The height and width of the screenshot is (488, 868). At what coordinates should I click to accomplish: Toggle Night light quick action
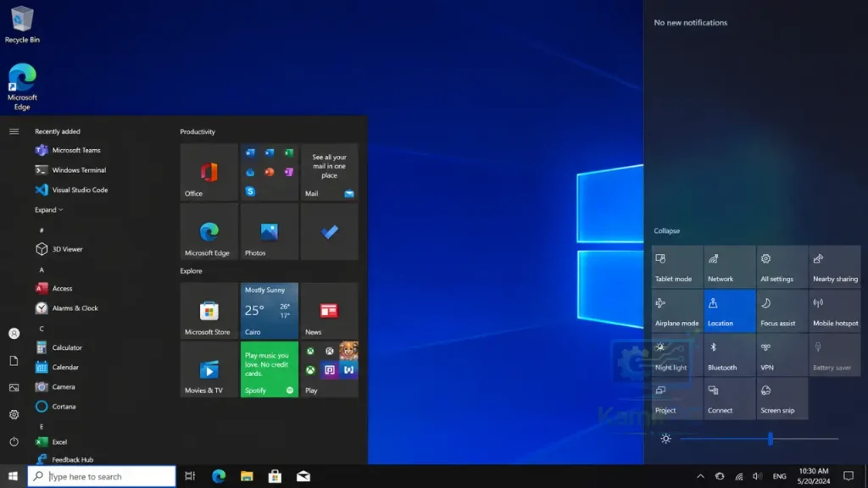click(677, 356)
